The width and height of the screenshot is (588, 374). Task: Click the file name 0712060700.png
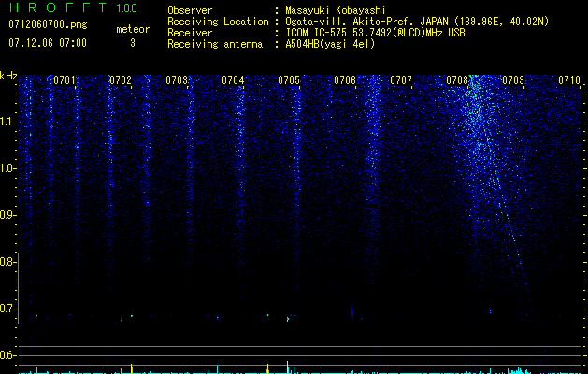(x=48, y=25)
